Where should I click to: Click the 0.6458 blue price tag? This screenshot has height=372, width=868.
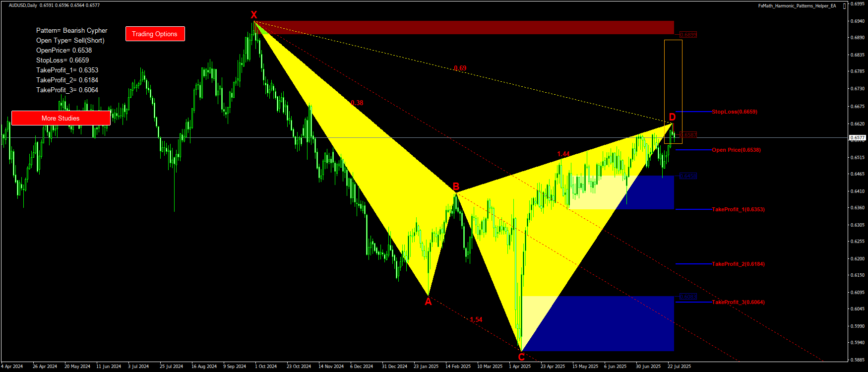click(688, 176)
